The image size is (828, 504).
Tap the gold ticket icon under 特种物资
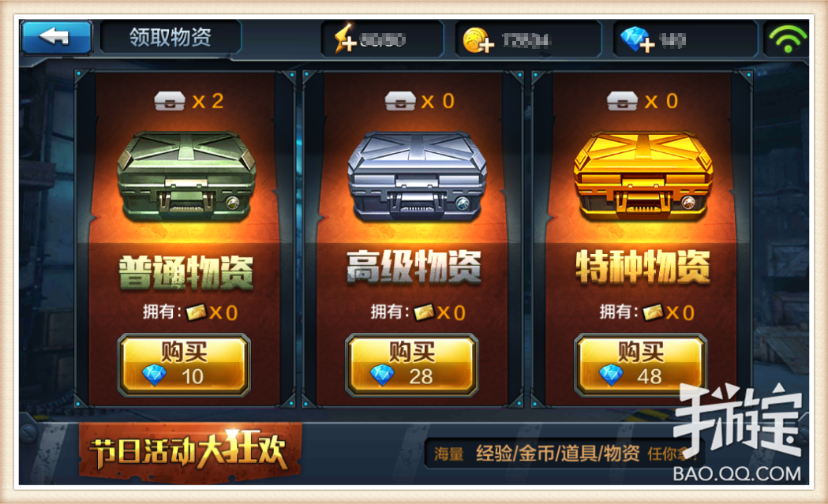click(x=653, y=312)
